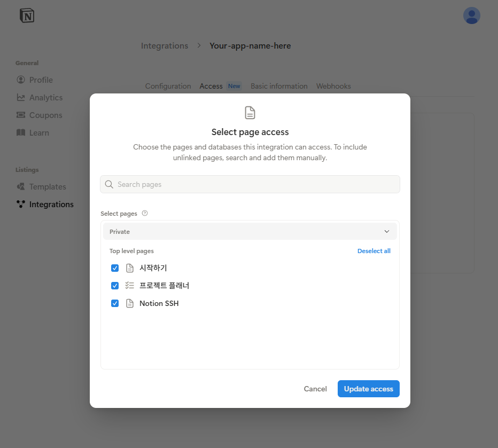Click the checklist icon beside 프로젝트 플래너
498x448 pixels.
tap(130, 286)
